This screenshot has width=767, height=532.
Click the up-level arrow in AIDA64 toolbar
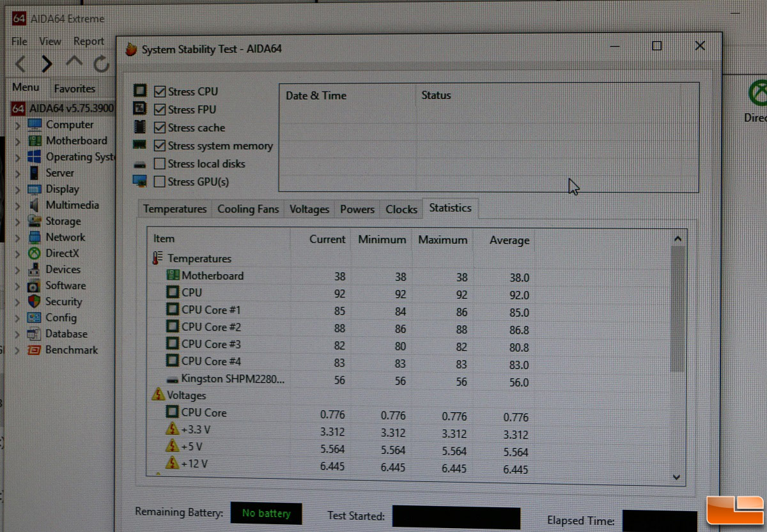74,62
